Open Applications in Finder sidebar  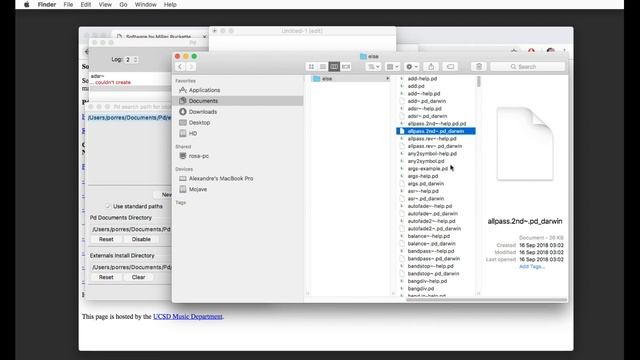click(204, 90)
